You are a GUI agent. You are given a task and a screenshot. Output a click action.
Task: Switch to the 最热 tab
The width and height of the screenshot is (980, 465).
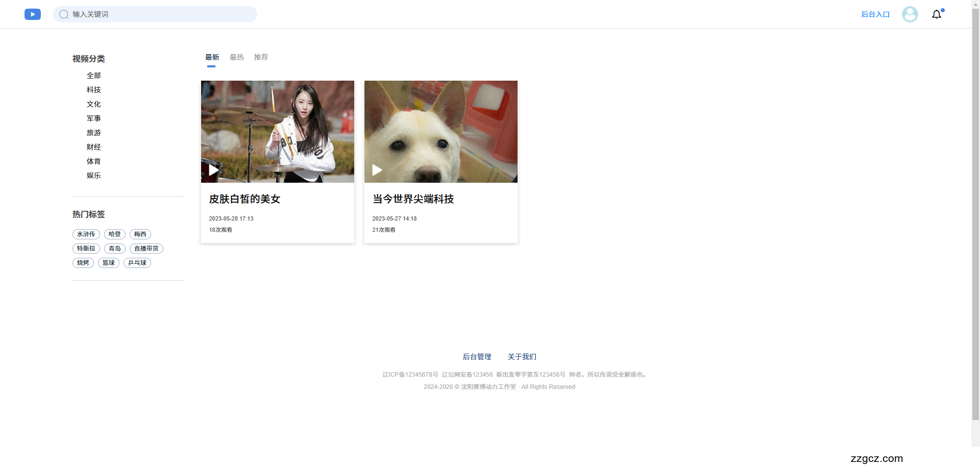click(236, 57)
